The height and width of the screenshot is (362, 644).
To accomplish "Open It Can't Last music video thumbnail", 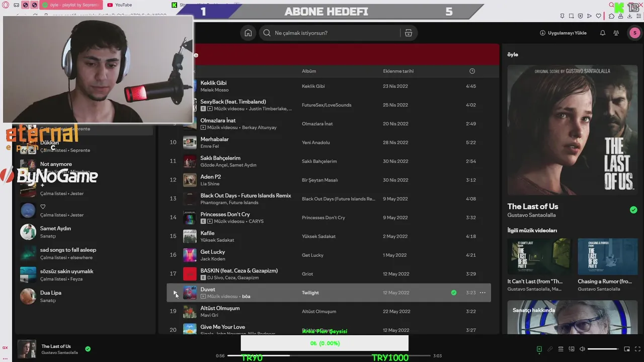I will 539,256.
